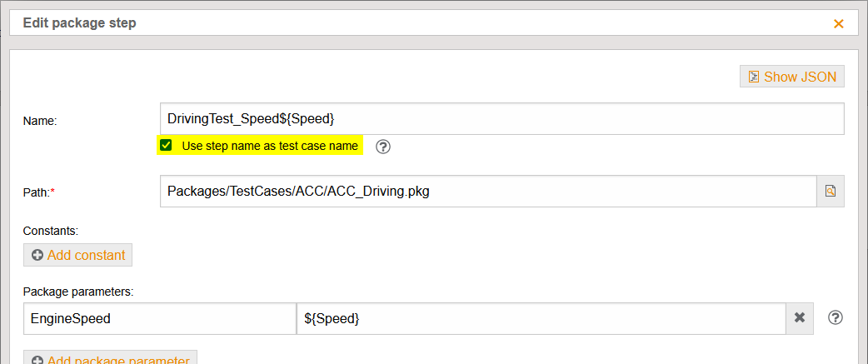Browse for a package file beside Path
Viewport: 868px width, 364px height.
coord(831,192)
